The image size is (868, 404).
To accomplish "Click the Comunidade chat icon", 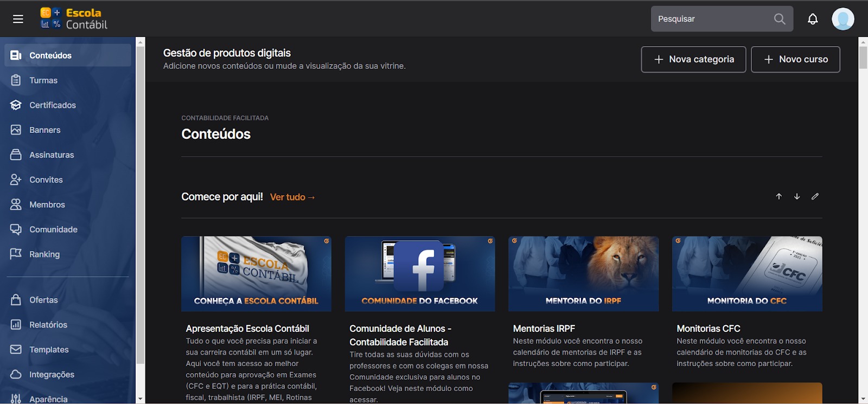I will click(16, 229).
